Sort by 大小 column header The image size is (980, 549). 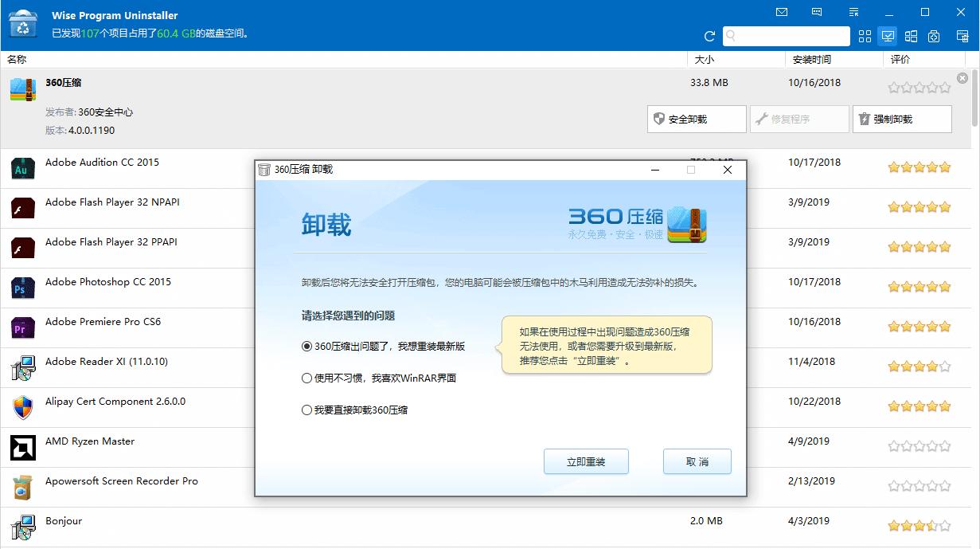tap(705, 60)
